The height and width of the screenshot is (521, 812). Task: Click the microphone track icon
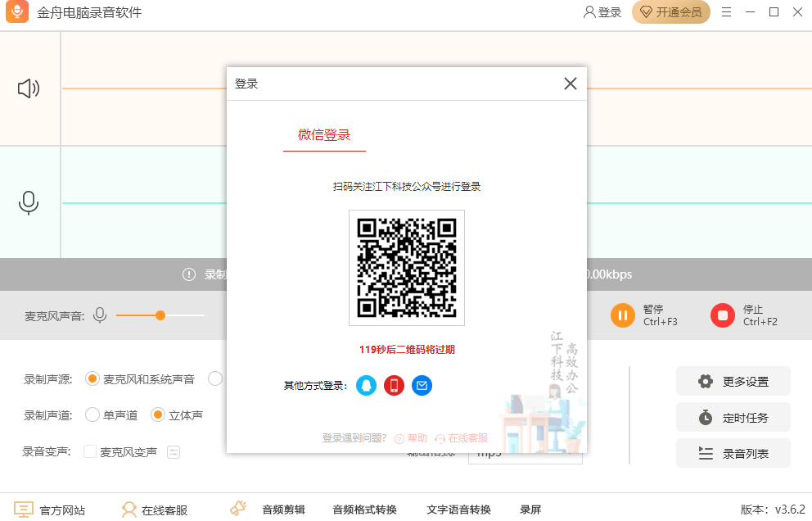click(29, 202)
